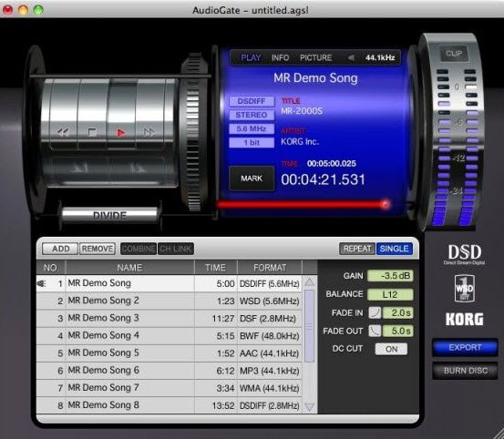Click the 44.1kHz sample rate indicator

[380, 57]
